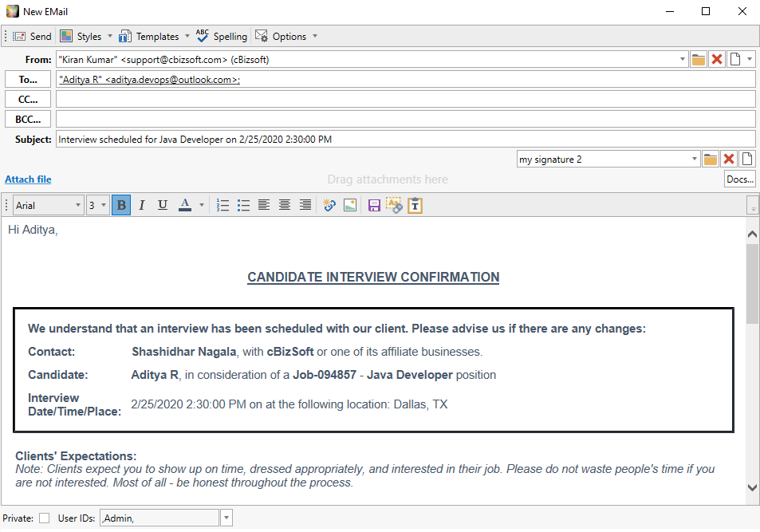Click the blank page icon beside signature
The height and width of the screenshot is (532, 760).
pos(747,159)
